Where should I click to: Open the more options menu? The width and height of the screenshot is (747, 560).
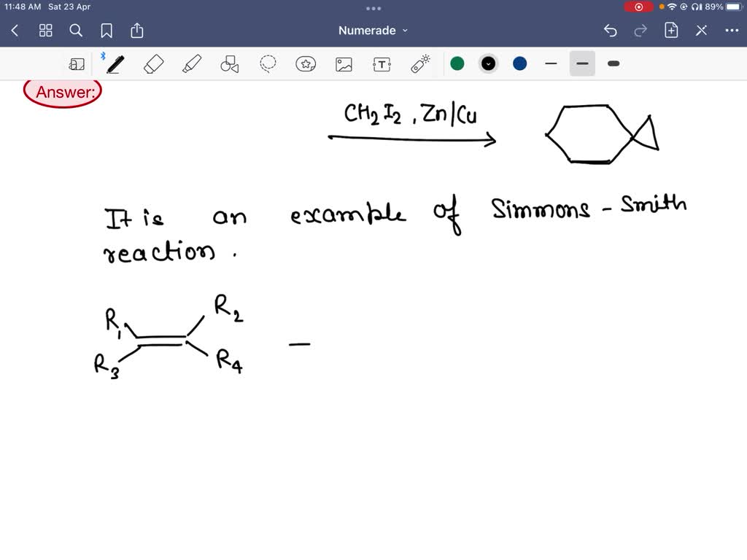click(732, 31)
